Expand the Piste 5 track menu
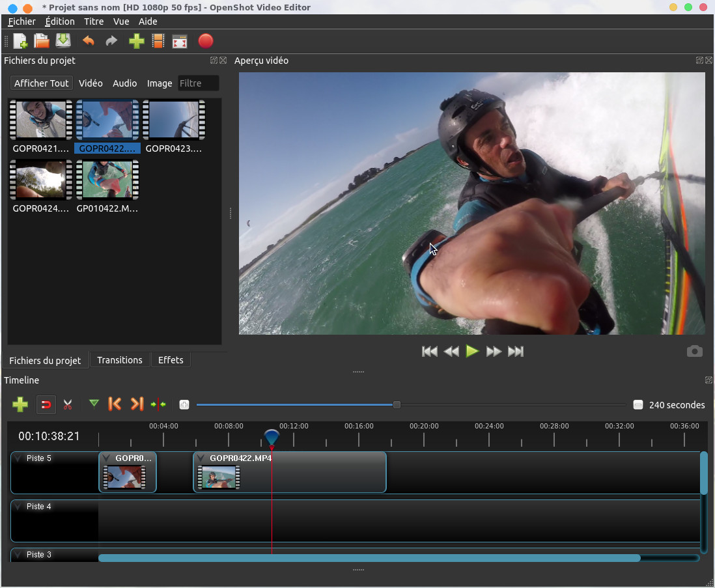Screen dimensions: 715x588 (18, 458)
